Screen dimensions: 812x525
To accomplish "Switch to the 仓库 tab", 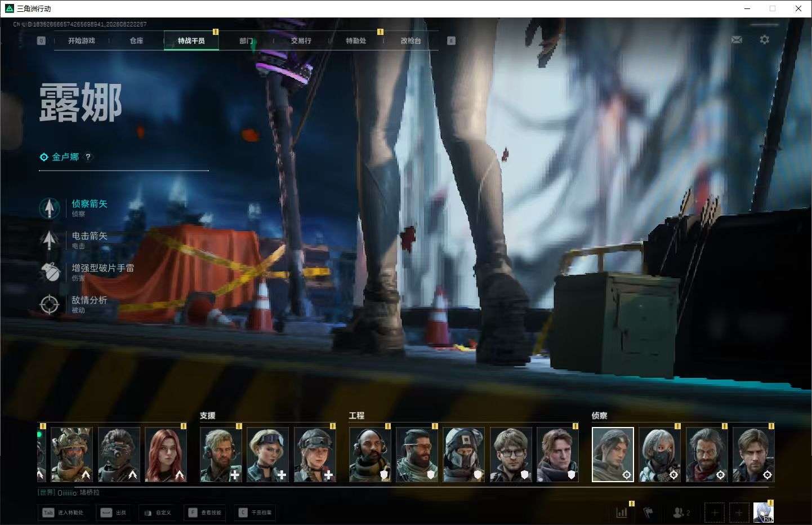I will tap(136, 41).
